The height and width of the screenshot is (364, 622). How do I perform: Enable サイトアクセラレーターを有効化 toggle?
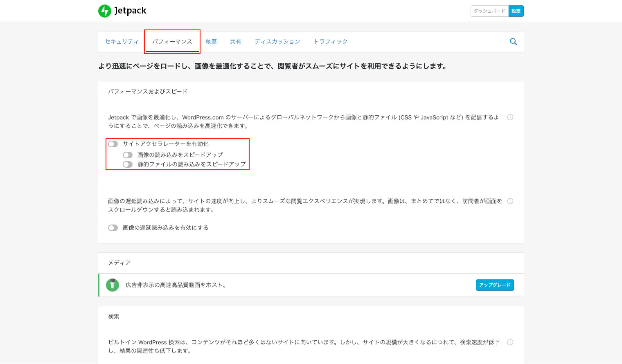point(113,144)
